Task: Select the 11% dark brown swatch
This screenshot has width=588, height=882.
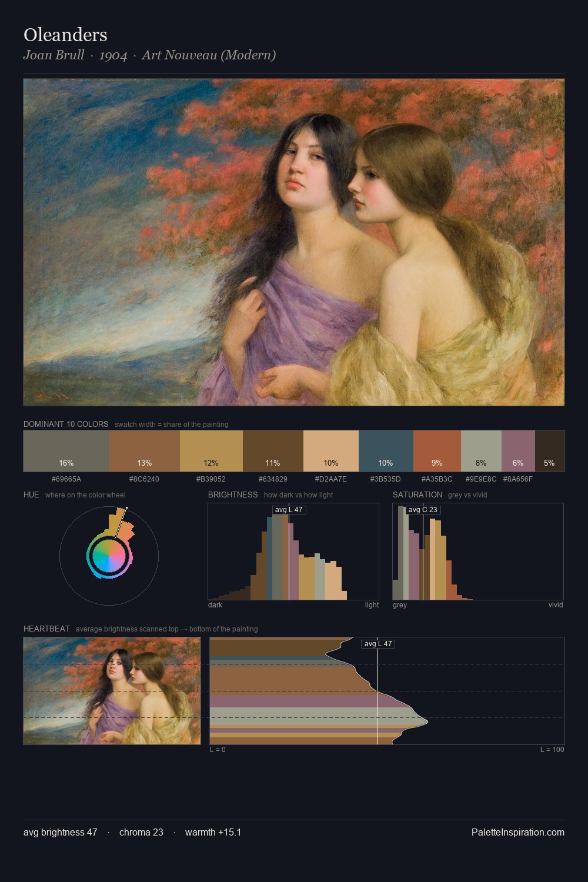Action: 273,451
